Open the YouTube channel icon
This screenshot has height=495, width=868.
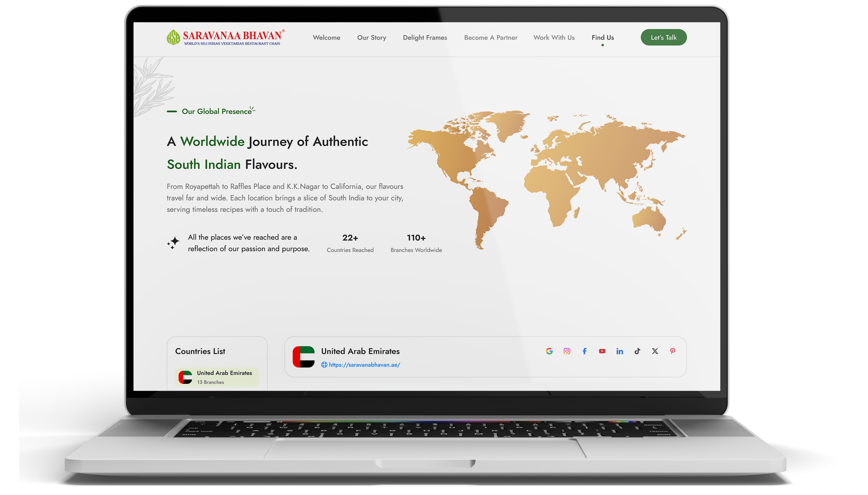point(602,351)
